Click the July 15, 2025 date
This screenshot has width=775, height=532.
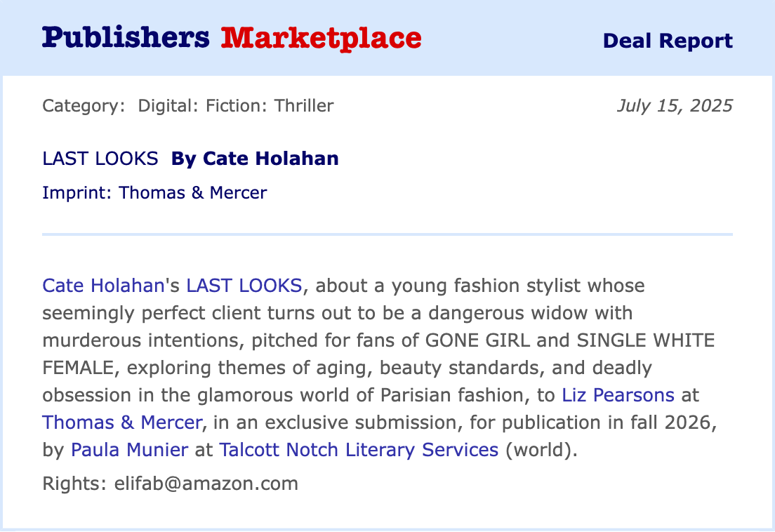pos(675,106)
